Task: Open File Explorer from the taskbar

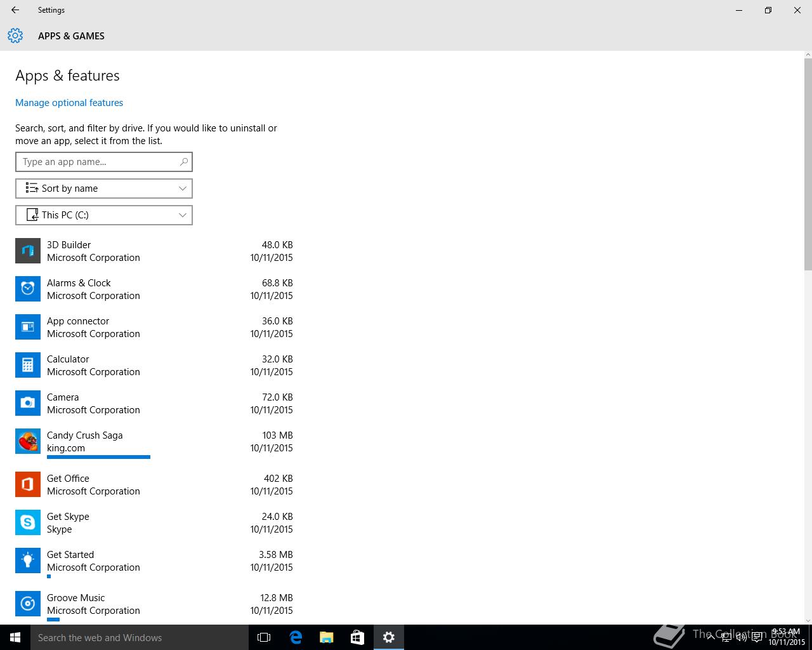Action: click(x=327, y=637)
